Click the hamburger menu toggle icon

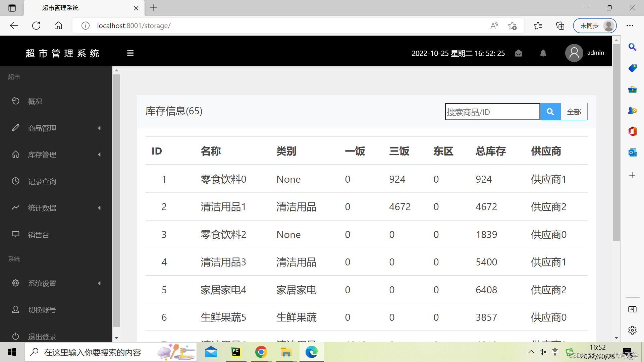[x=130, y=53]
